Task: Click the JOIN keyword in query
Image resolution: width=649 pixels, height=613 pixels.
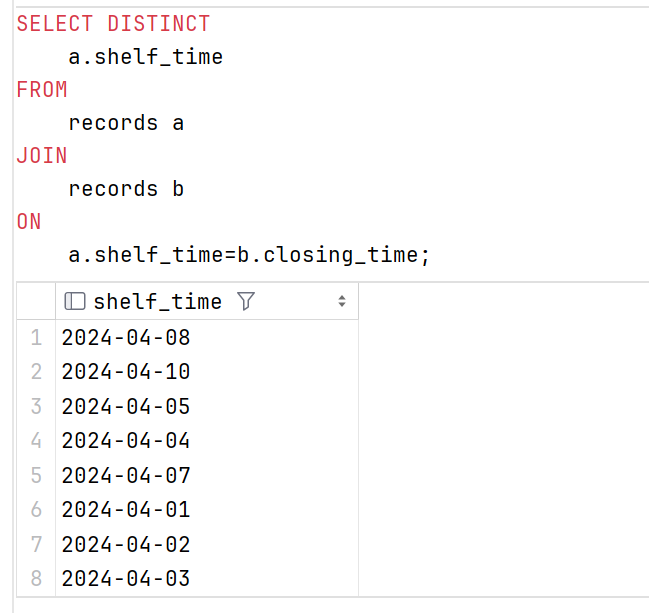Action: point(42,156)
